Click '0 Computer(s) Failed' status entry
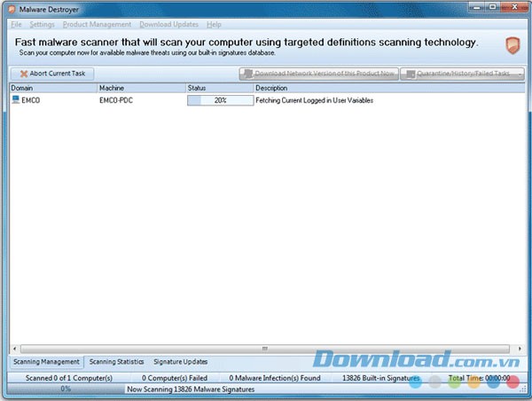The height and width of the screenshot is (401, 532). (175, 378)
